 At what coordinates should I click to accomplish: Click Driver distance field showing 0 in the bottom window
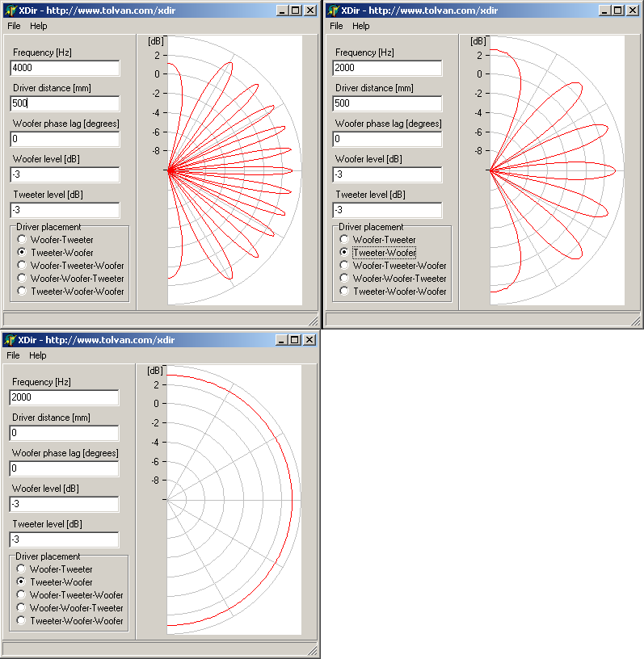coord(64,433)
